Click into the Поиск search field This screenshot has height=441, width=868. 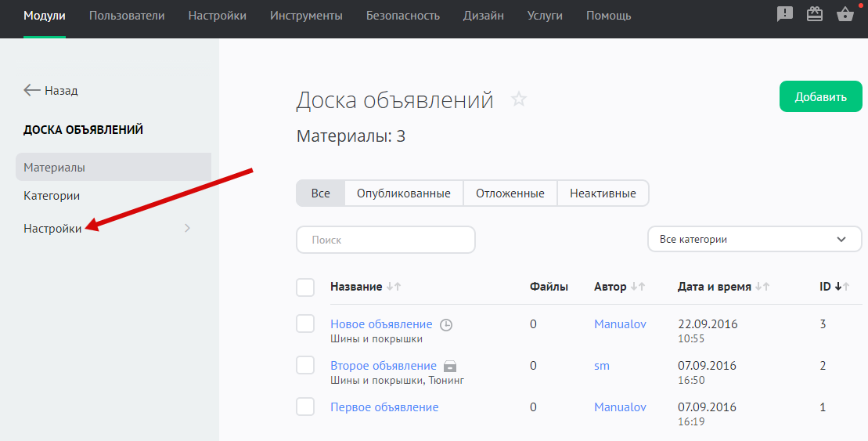coord(385,240)
